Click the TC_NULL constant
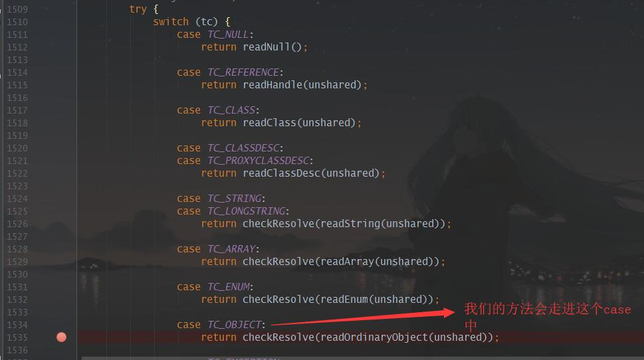The image size is (644, 360). [x=229, y=35]
